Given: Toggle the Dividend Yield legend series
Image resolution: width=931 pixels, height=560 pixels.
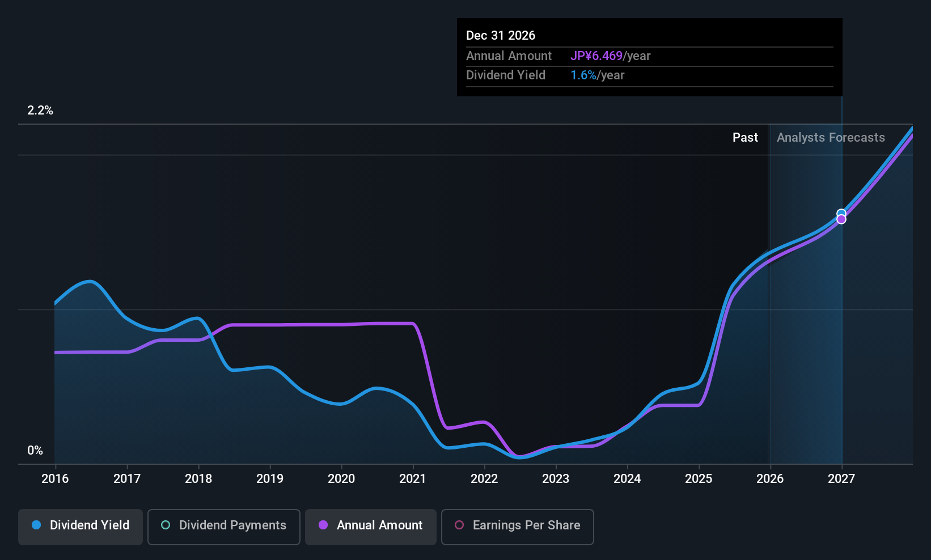Looking at the screenshot, I should pos(81,527).
